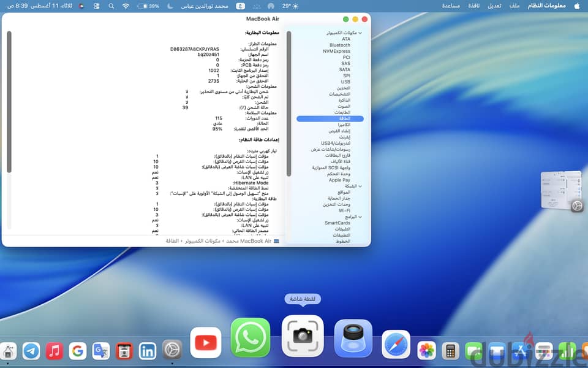Open Control Center in menu bar

(x=96, y=6)
